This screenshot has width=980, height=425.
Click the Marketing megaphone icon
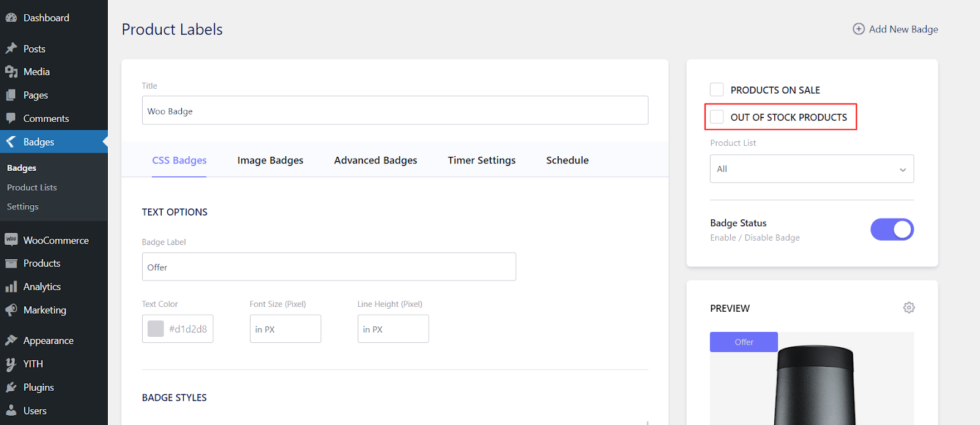tap(11, 310)
